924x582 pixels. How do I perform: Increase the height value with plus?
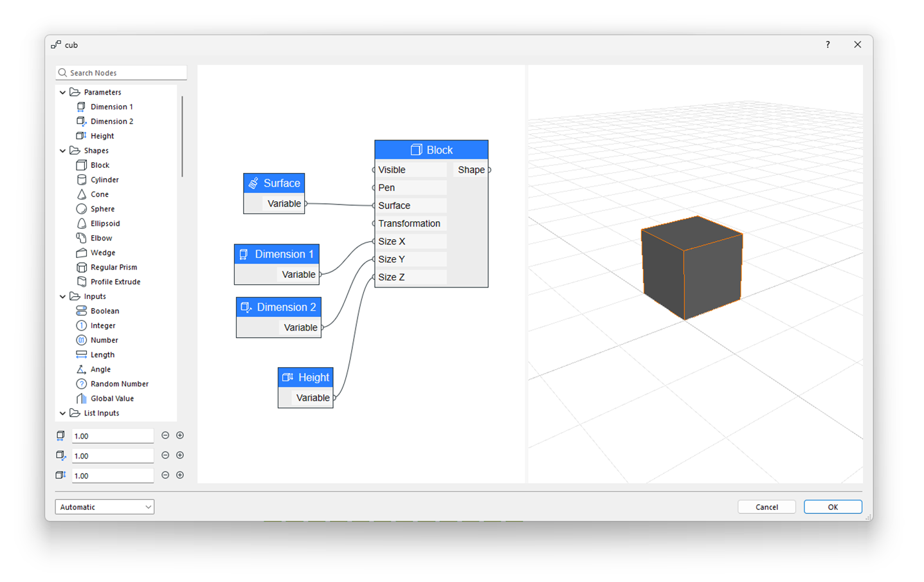pos(180,475)
